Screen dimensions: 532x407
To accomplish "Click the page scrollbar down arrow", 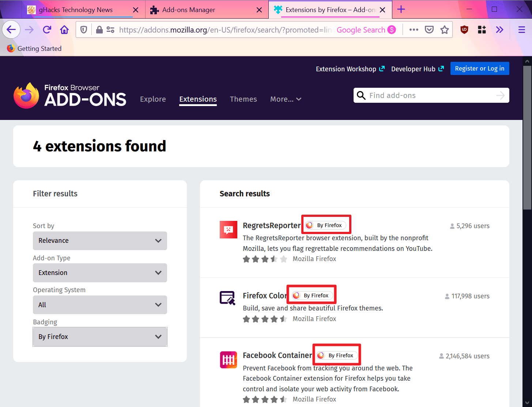I will [x=527, y=403].
